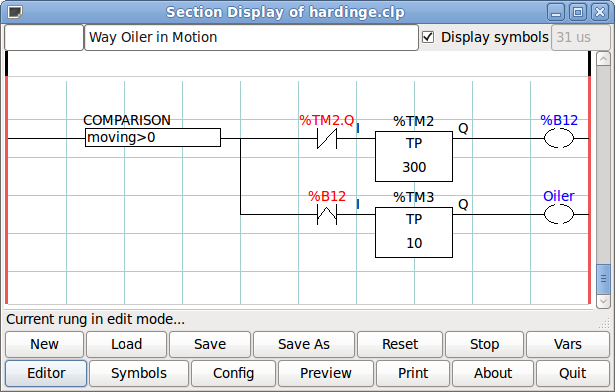Click the scrollbar down arrow

click(603, 301)
